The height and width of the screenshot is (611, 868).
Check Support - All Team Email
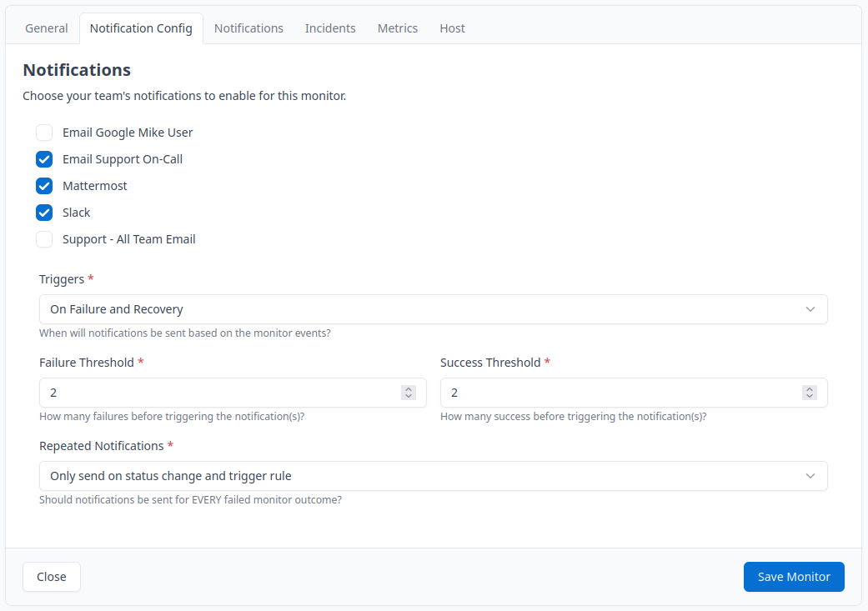pyautogui.click(x=44, y=239)
